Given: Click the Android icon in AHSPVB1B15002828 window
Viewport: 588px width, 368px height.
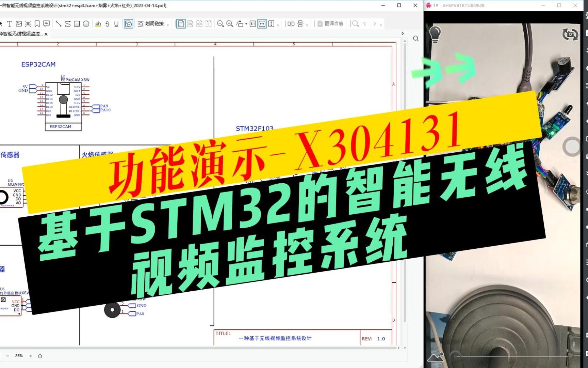Looking at the screenshot, I should click(x=428, y=5).
